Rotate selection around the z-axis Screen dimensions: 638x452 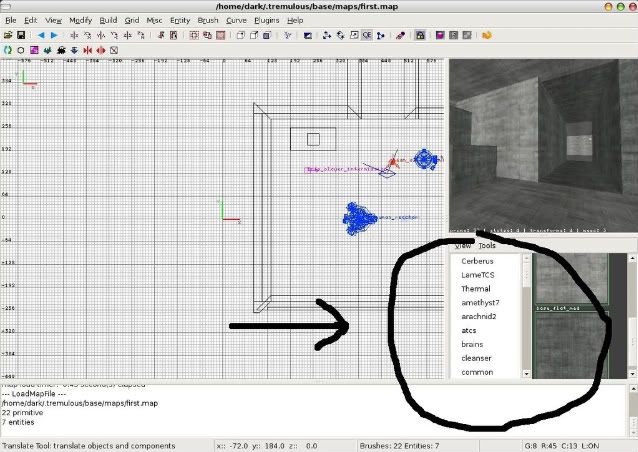point(141,35)
